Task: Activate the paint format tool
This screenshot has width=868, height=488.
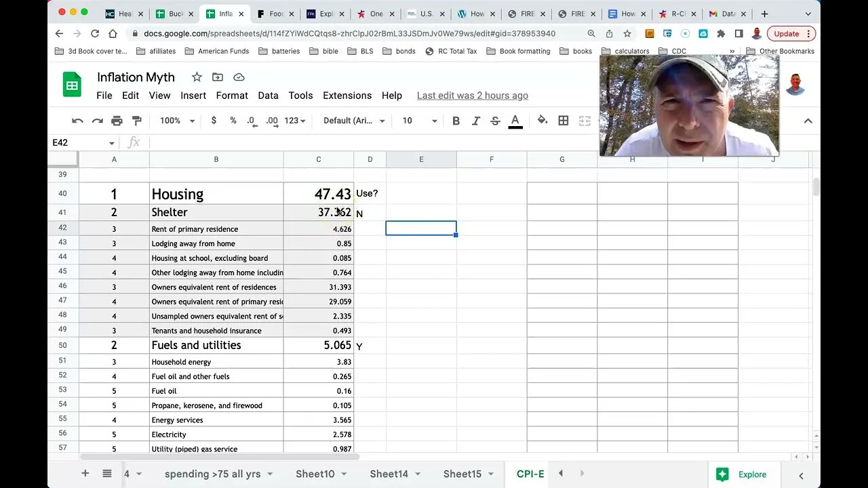Action: point(136,121)
